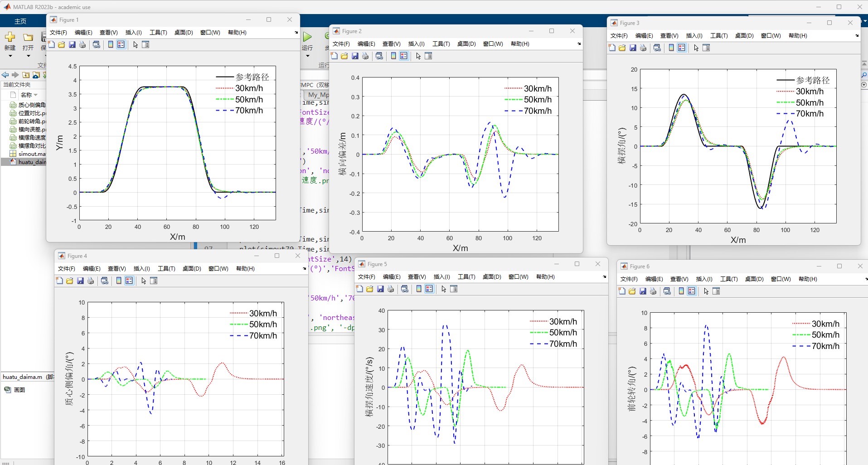
Task: Print Figure 4 with the printer icon
Action: pos(91,281)
